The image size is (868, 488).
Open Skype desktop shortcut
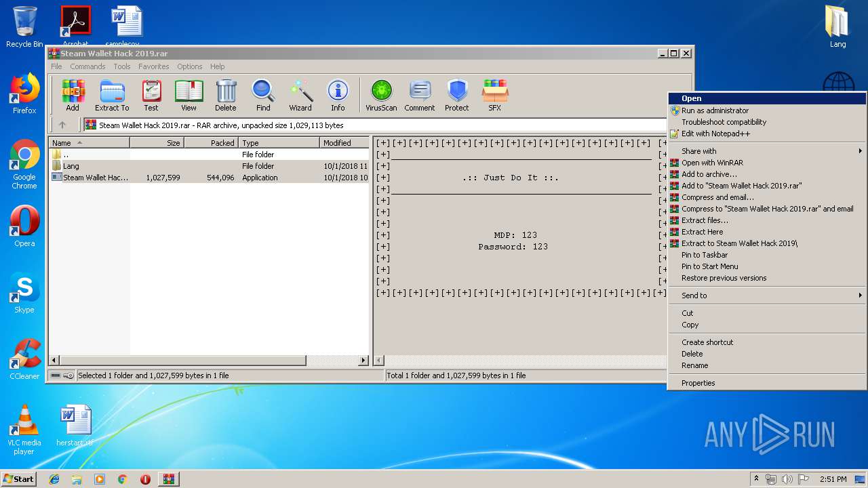[24, 293]
